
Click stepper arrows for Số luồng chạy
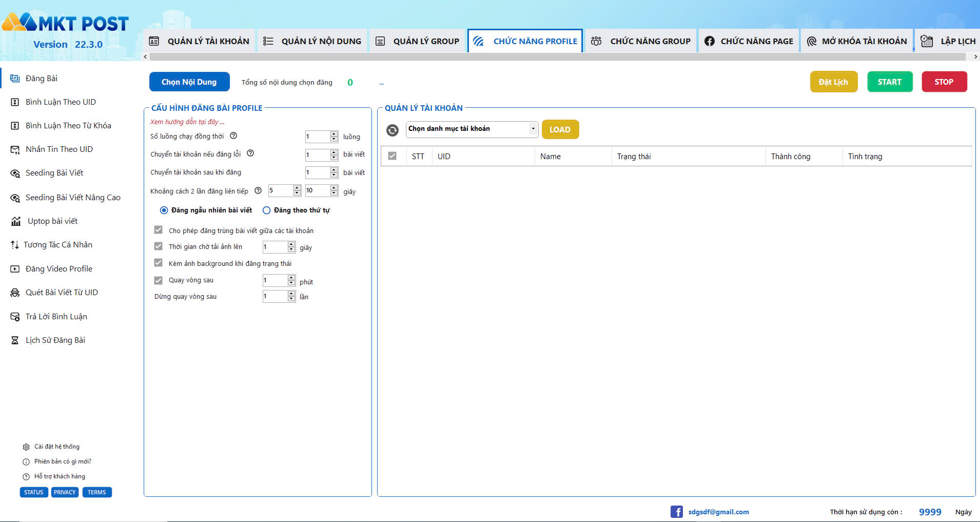pyautogui.click(x=334, y=137)
